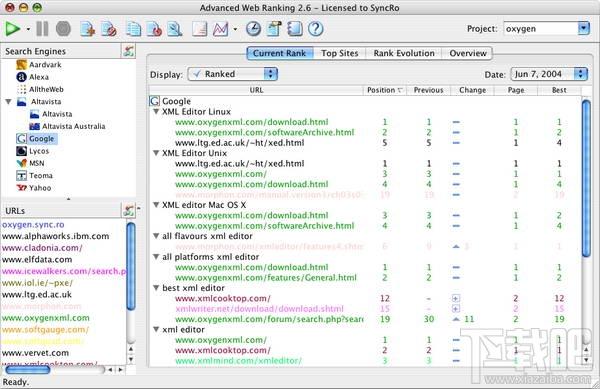Click the copy pages toolbar icon
Screen dimensions: 600x389
pyautogui.click(x=134, y=29)
